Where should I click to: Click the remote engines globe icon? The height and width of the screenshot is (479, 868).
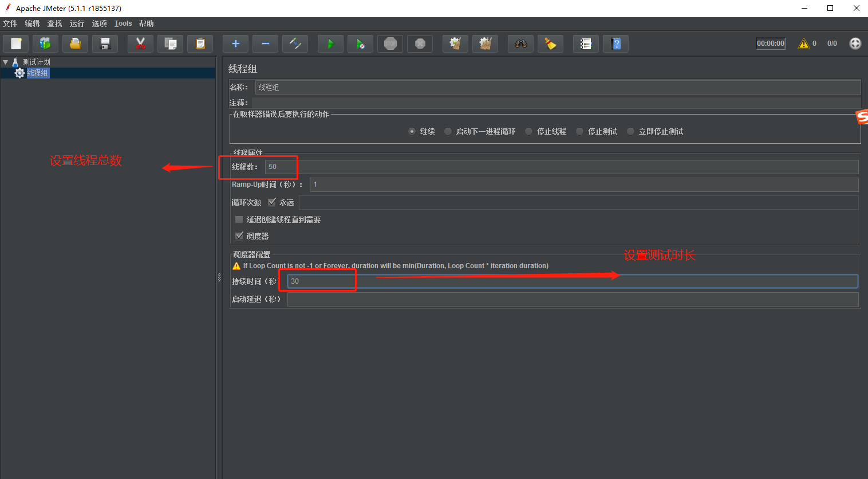[x=855, y=44]
